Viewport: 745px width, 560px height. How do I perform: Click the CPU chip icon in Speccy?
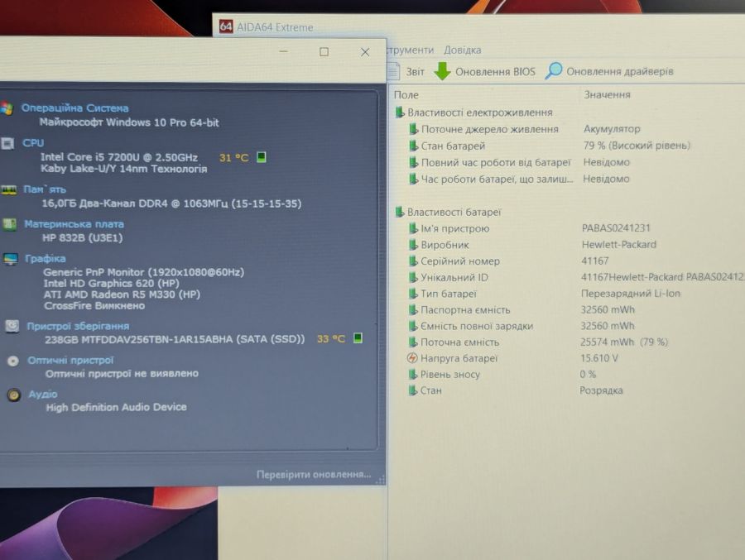point(7,143)
